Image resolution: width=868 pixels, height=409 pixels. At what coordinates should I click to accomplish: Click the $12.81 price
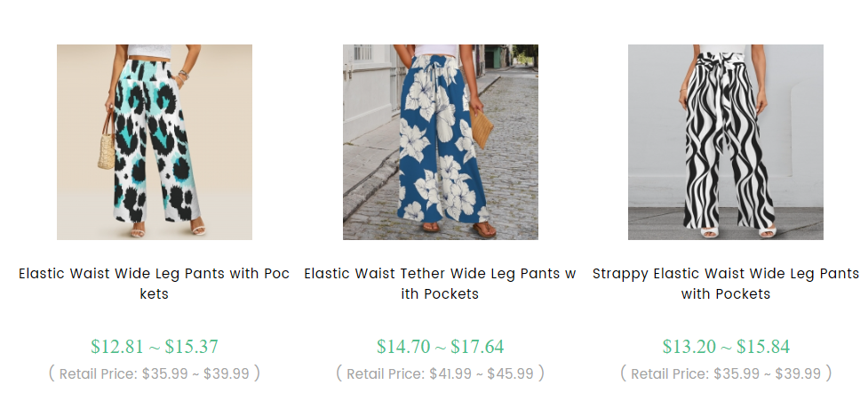[119, 347]
